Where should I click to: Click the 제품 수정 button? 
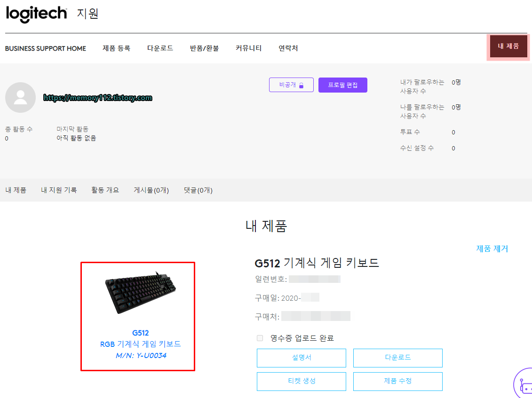point(397,381)
